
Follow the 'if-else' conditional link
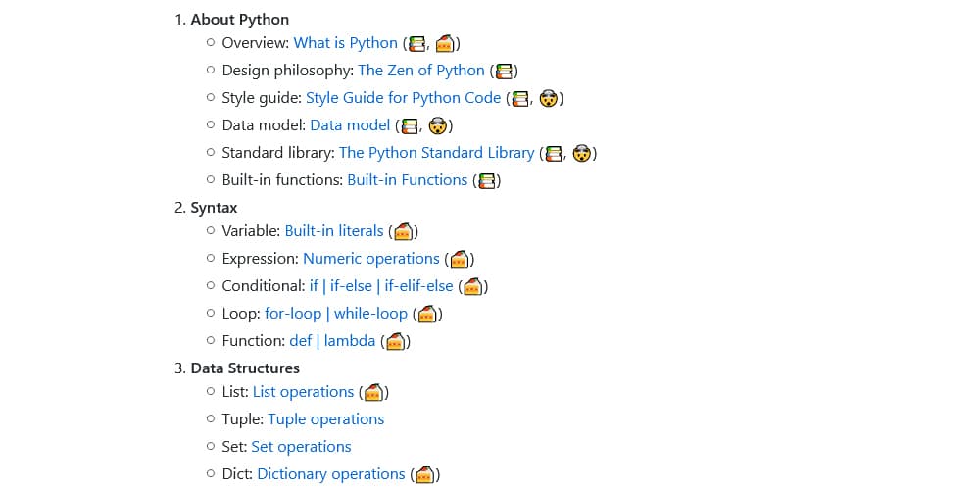[351, 286]
